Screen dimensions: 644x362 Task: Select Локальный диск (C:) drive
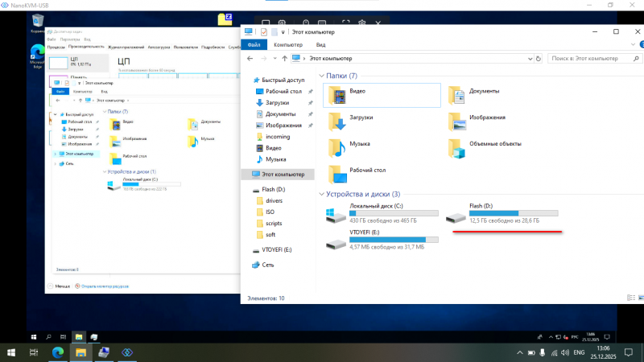click(x=336, y=215)
